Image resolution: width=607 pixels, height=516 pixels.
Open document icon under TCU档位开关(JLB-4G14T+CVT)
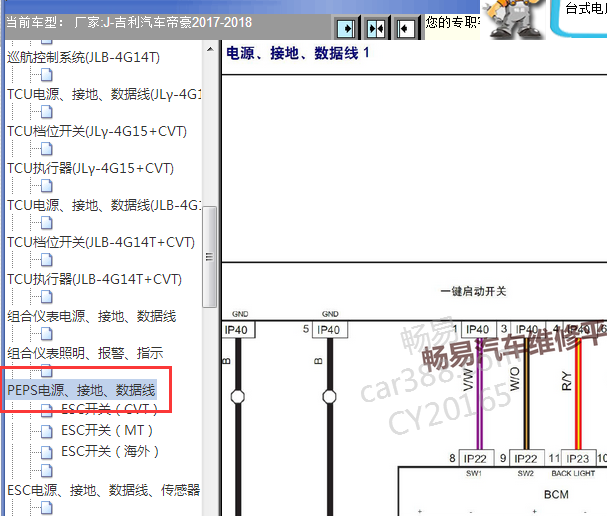(47, 260)
